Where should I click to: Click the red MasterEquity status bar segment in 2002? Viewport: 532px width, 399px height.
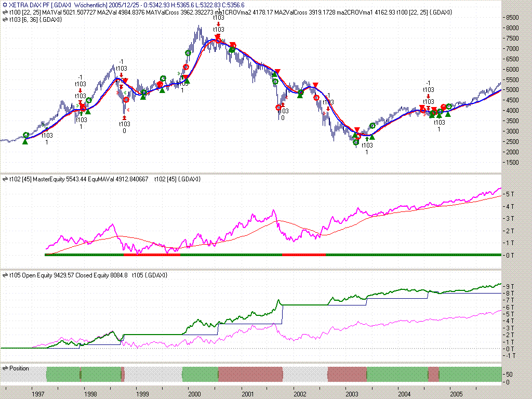(304, 255)
